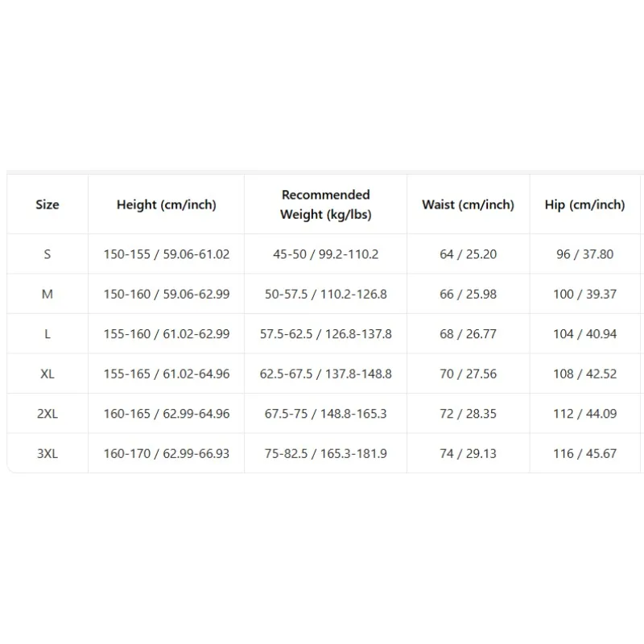Click the Hip (cm/inch) column header
Viewport: 644px width, 644px height.
585,204
